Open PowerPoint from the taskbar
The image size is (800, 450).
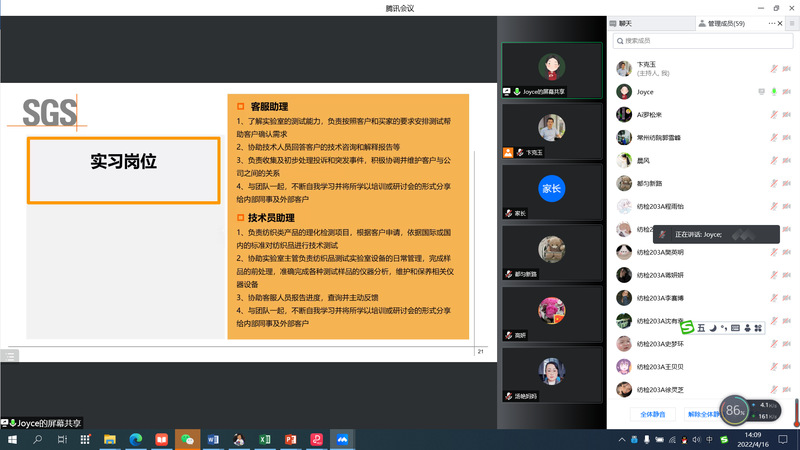point(291,439)
